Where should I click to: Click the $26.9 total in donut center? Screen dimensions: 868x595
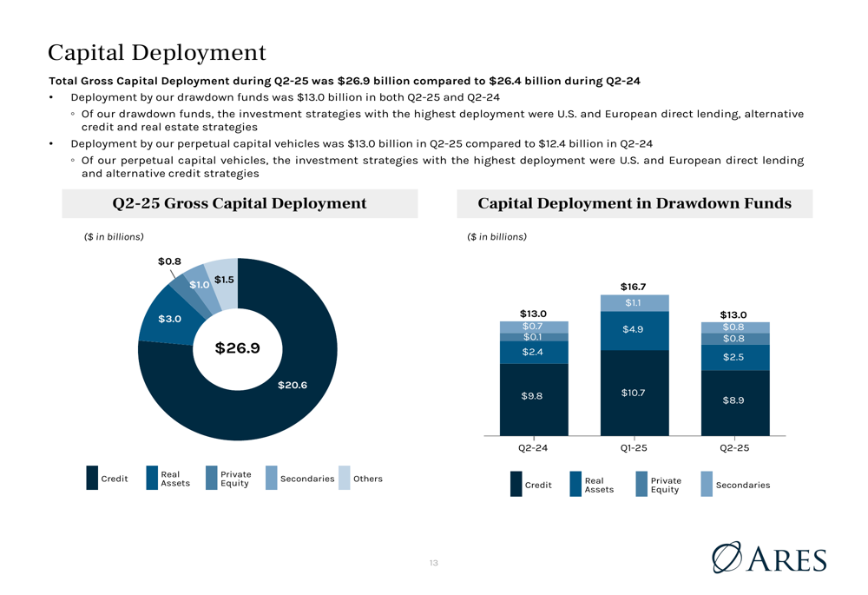click(x=238, y=348)
